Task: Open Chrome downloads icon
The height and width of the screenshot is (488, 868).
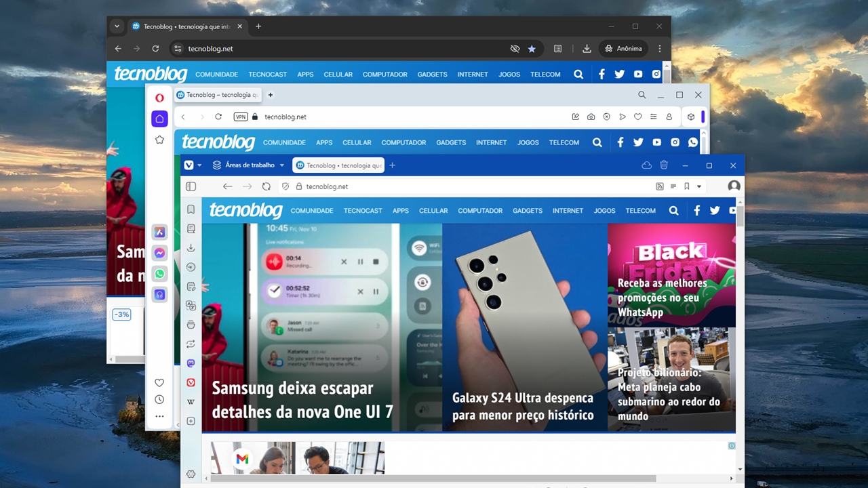Action: coord(587,49)
